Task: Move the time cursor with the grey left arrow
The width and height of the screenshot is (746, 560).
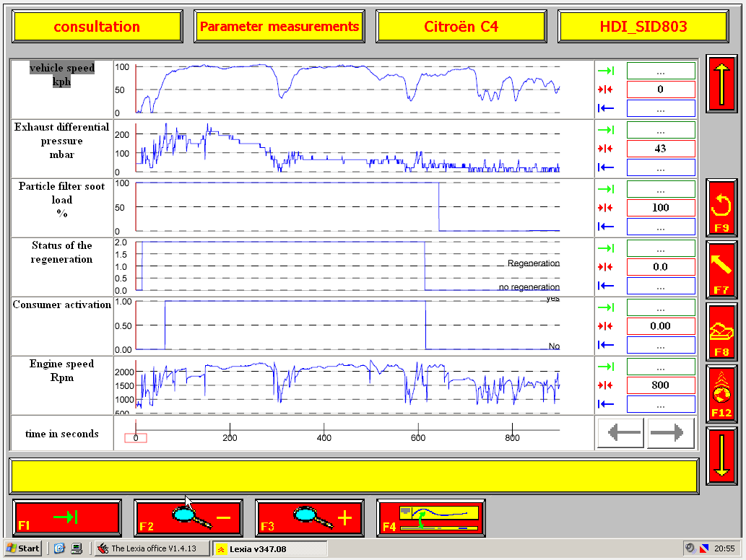Action: [x=621, y=433]
